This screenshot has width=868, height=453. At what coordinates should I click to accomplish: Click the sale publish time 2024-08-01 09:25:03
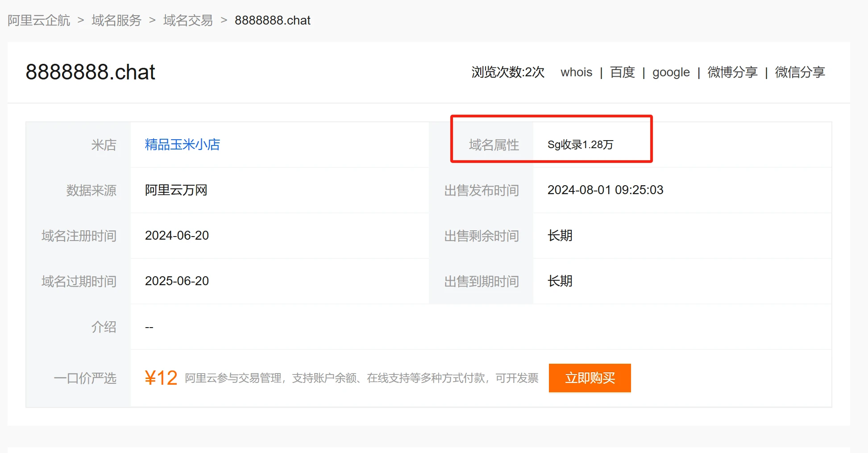pos(605,190)
